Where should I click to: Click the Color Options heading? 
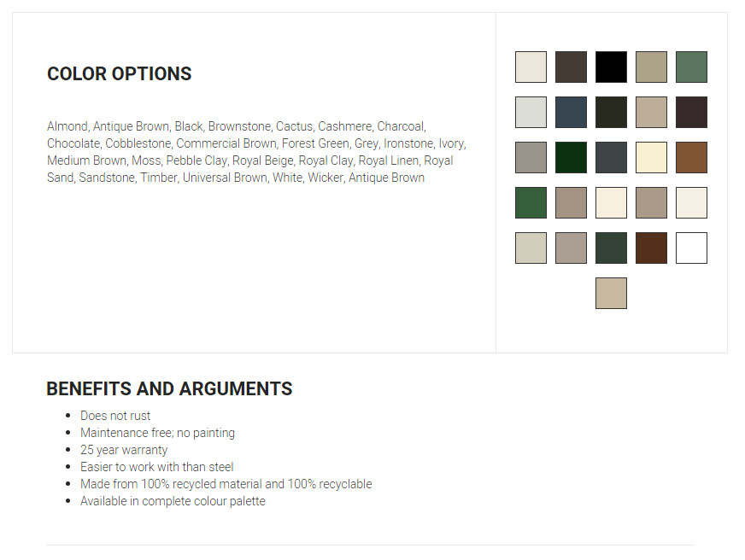click(x=120, y=74)
